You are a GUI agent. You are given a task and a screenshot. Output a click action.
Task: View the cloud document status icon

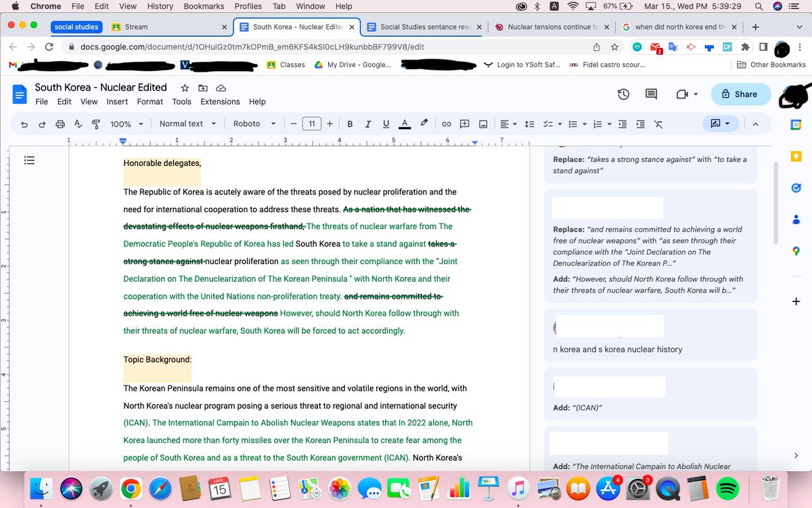[x=221, y=87]
